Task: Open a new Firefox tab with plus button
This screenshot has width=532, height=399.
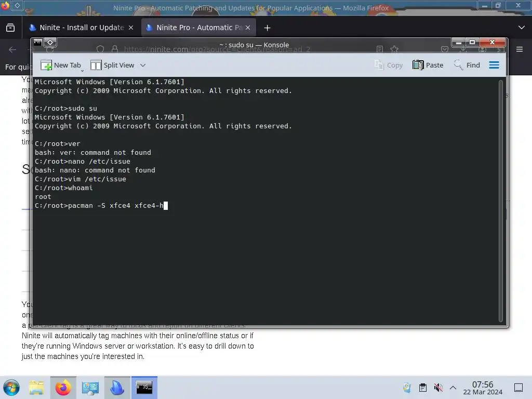Action: pyautogui.click(x=268, y=28)
